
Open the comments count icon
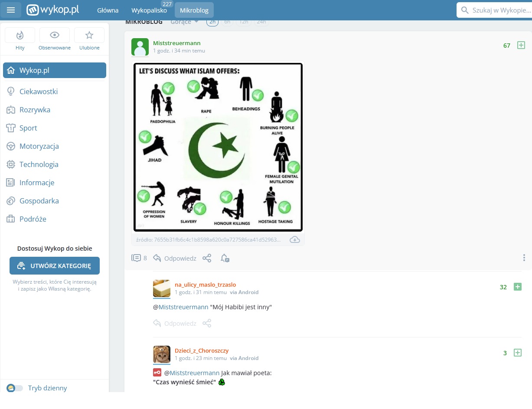[x=136, y=258]
